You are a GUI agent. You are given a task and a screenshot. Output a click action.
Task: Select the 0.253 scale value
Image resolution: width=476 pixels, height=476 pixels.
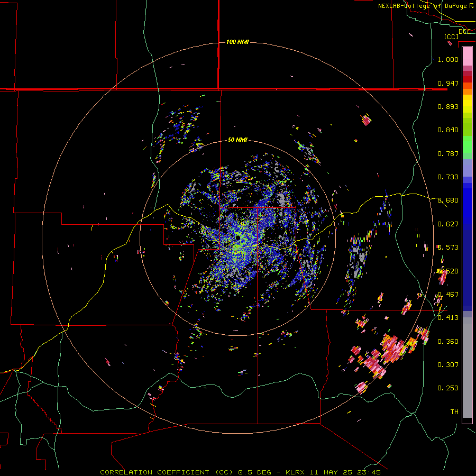point(448,388)
